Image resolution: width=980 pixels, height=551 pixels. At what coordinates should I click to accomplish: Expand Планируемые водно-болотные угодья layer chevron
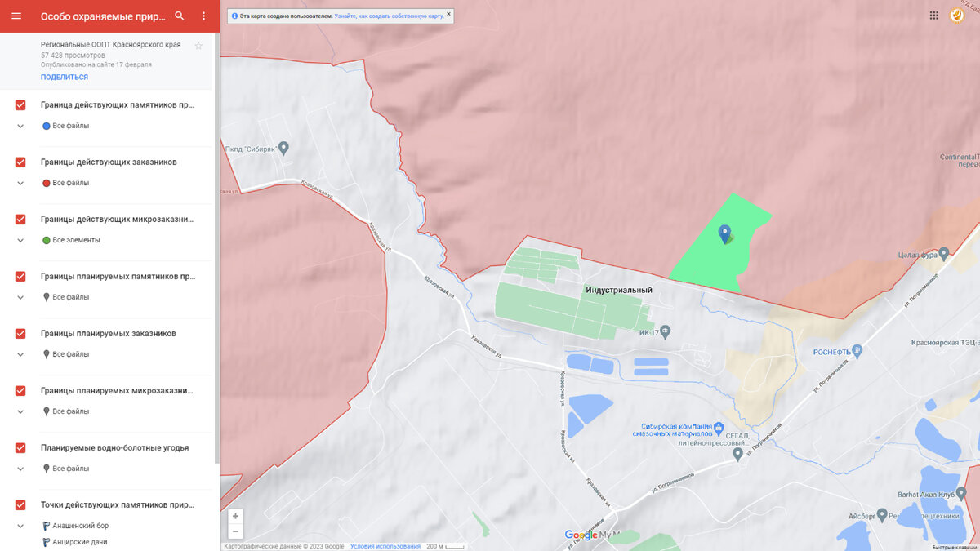(x=20, y=469)
